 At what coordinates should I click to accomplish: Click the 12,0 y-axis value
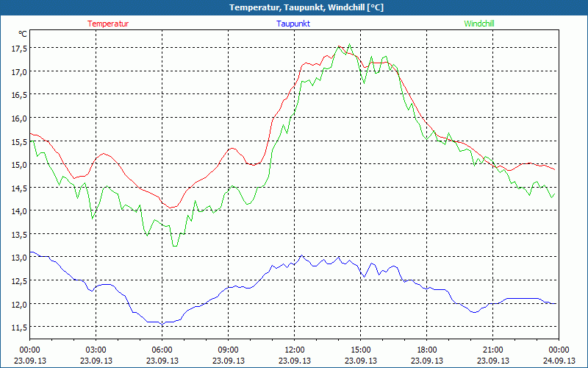click(x=19, y=304)
